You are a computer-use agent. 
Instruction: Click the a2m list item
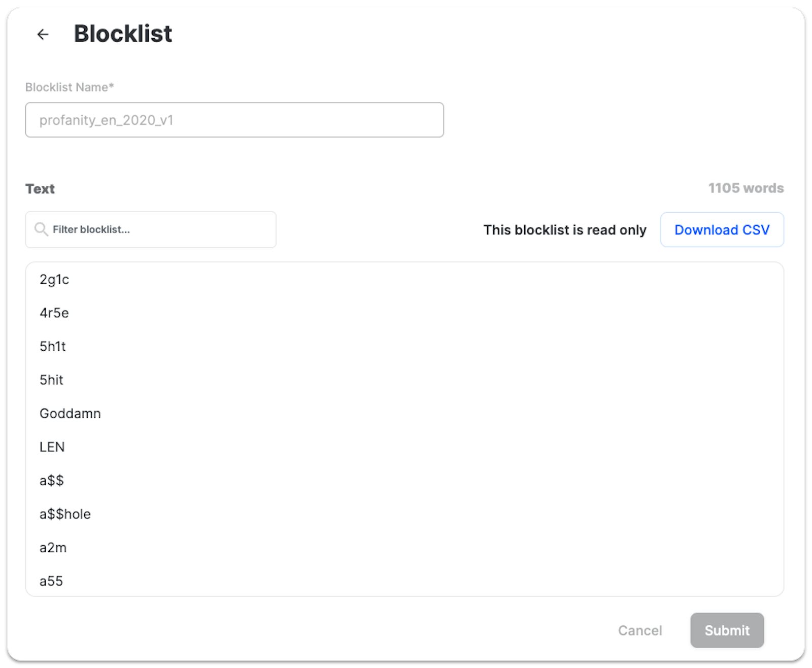[x=52, y=547]
